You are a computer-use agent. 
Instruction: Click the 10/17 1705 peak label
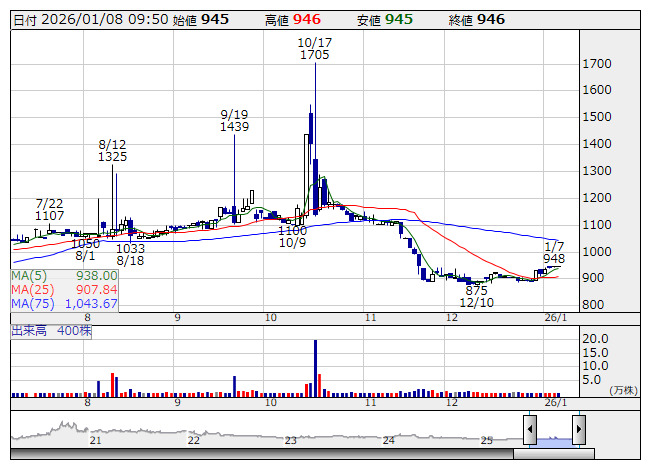pyautogui.click(x=314, y=49)
